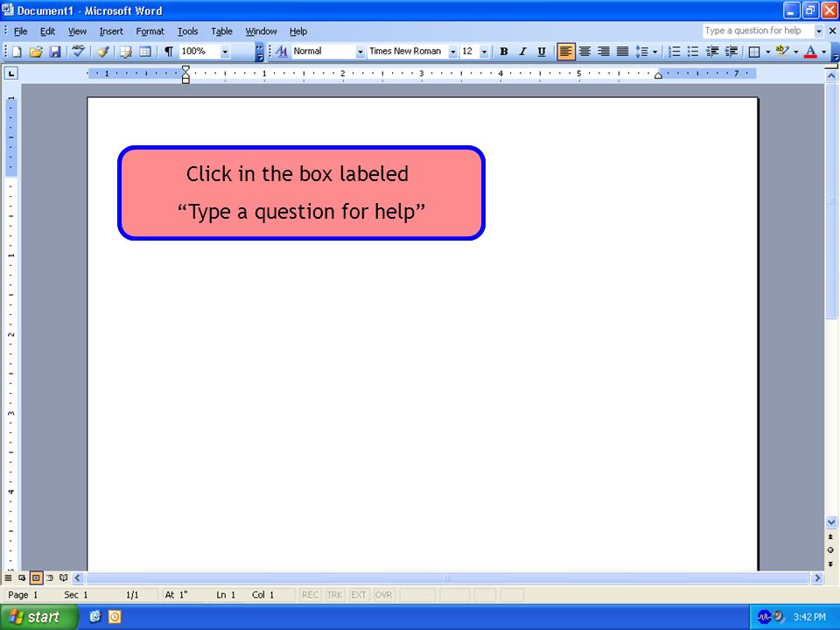Open the Insert menu
This screenshot has height=630, width=840.
click(111, 31)
